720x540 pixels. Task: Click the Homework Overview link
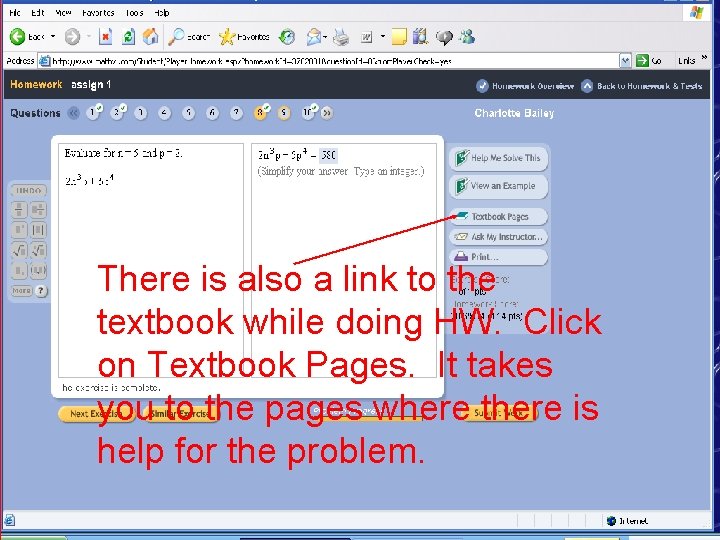point(525,86)
